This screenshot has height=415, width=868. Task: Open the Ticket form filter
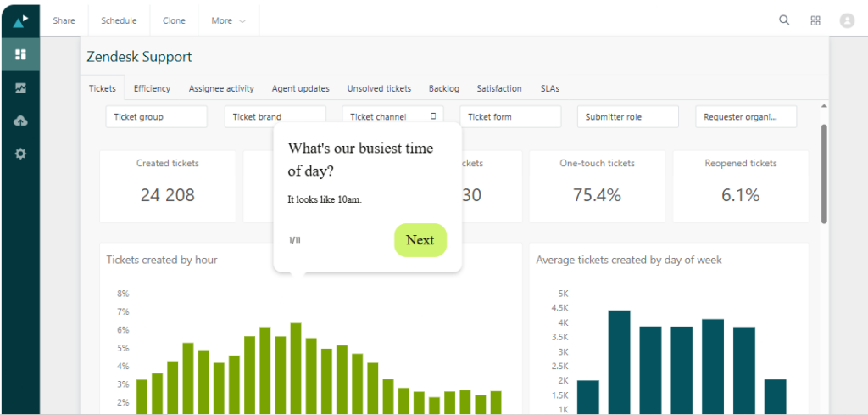[509, 117]
